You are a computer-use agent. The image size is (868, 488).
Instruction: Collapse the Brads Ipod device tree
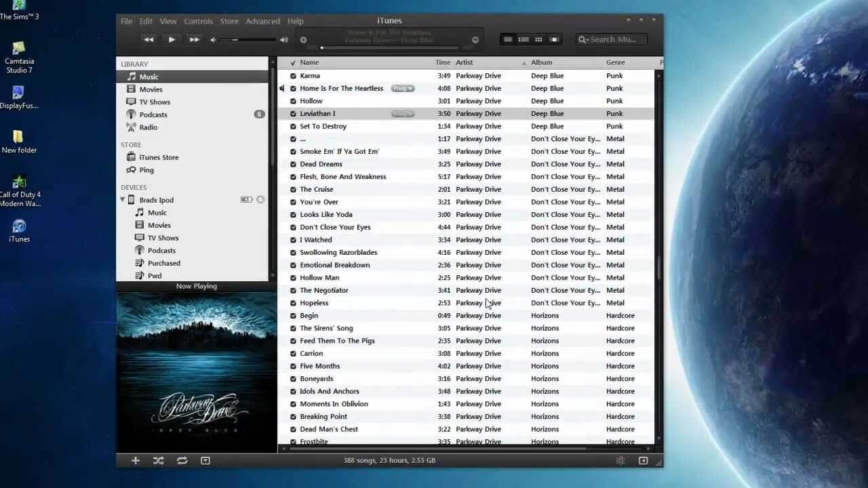(x=123, y=200)
